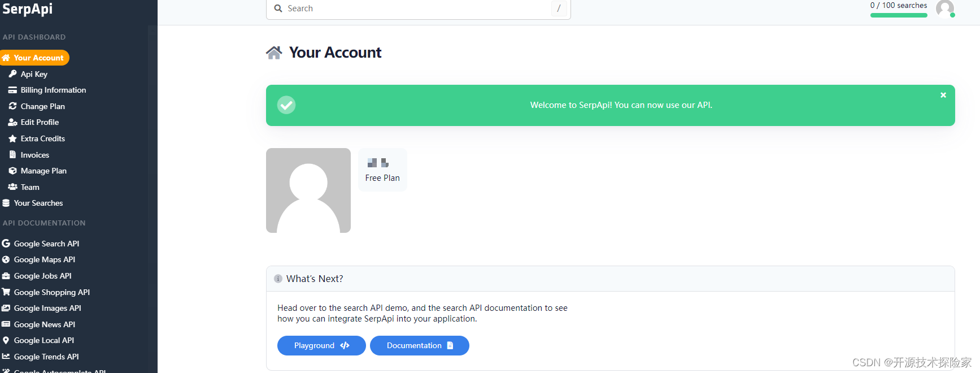Viewport: 980px width, 373px height.
Task: Open the Documentation button
Action: (419, 345)
